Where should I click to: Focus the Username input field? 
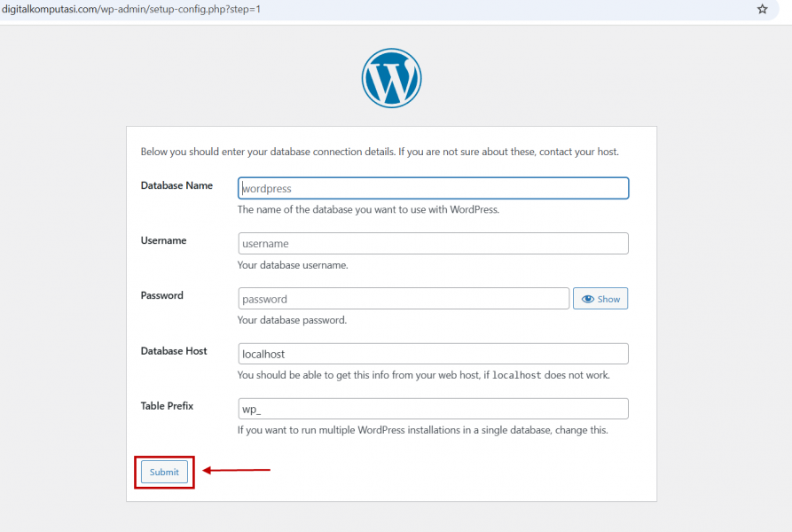[x=434, y=243]
